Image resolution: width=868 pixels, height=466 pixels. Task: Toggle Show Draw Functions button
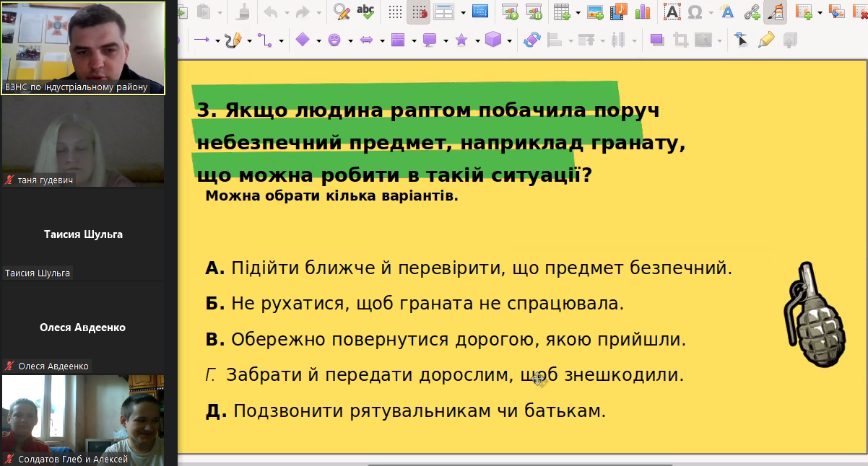click(x=774, y=12)
